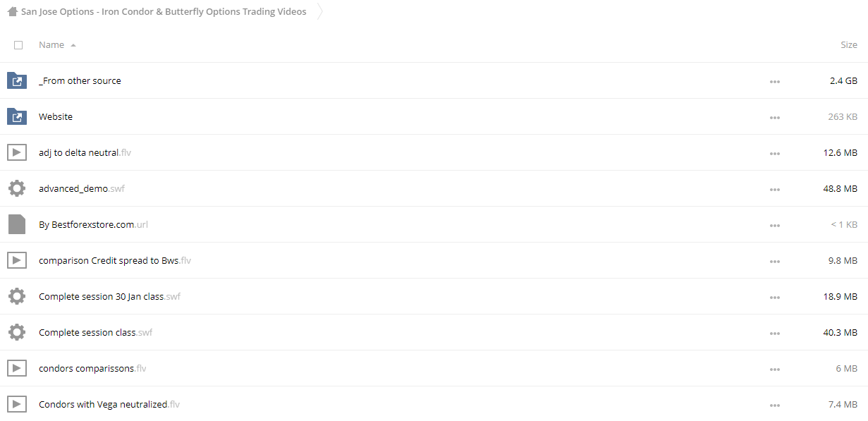Click video icon for condors comparissons.flv
The width and height of the screenshot is (868, 421).
[x=17, y=368]
